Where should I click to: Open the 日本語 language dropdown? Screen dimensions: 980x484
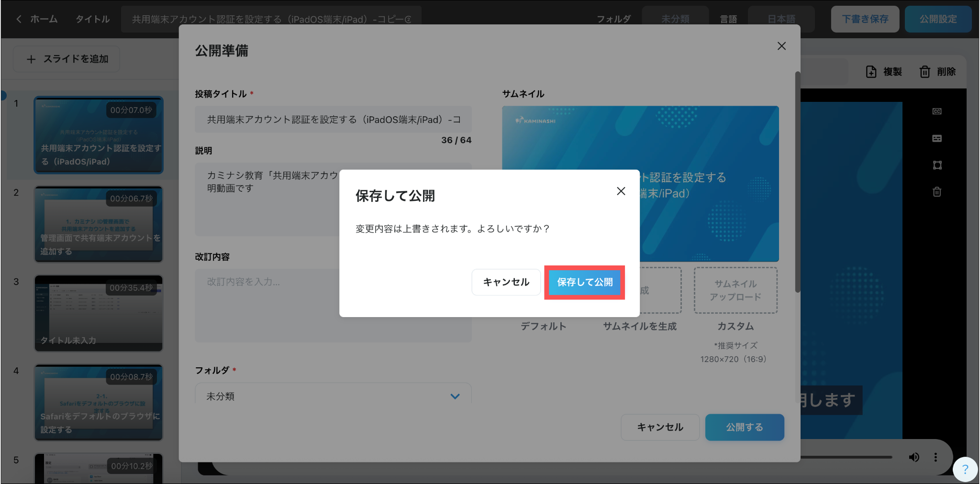pyautogui.click(x=781, y=19)
